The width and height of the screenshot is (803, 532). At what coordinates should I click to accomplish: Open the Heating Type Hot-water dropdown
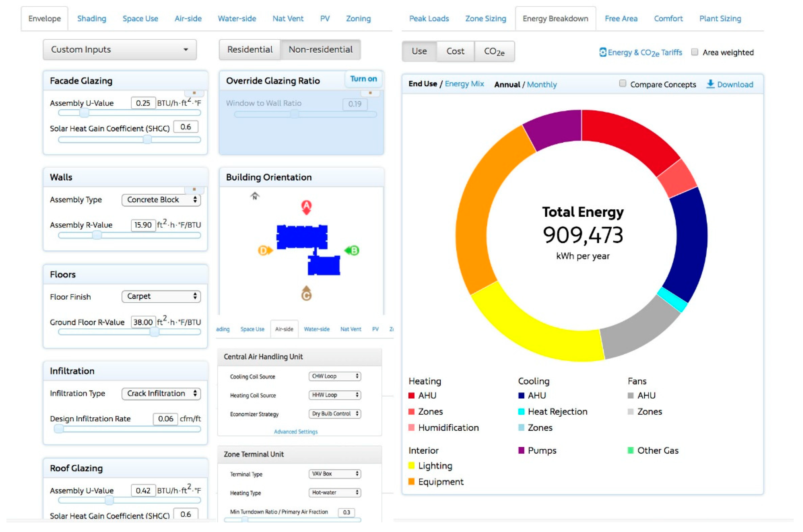[334, 492]
